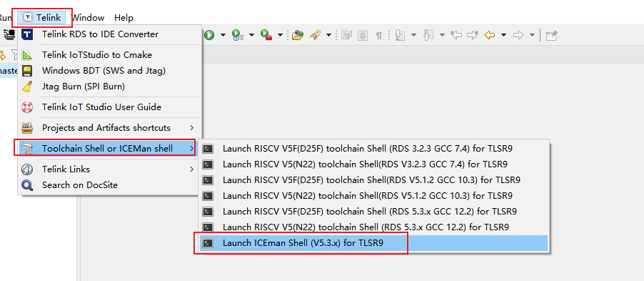Open the Next Annotation dropdown arrow
Viewport: 644px width, 281px height.
413,35
